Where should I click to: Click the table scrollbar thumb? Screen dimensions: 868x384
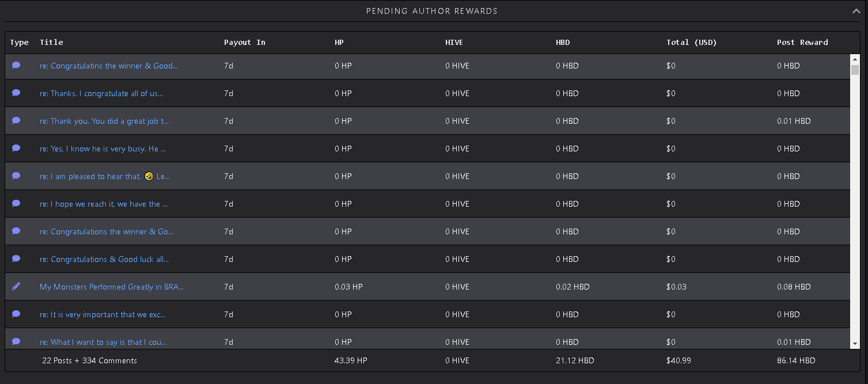[x=855, y=70]
